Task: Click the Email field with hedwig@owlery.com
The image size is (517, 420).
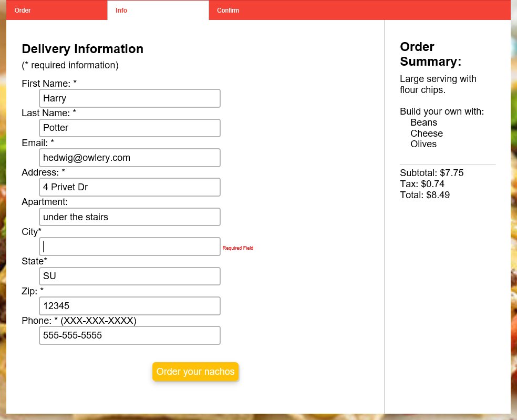Action: 129,158
